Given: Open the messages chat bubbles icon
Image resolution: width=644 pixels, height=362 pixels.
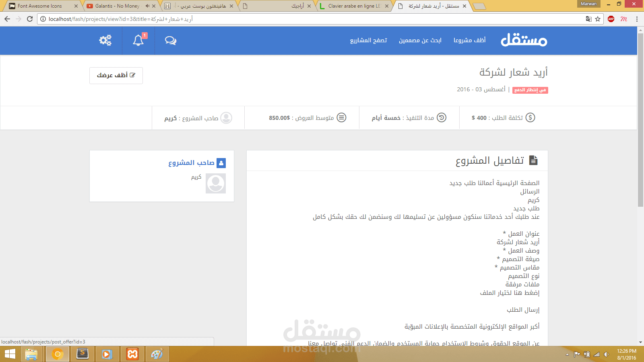Looking at the screenshot, I should [171, 40].
